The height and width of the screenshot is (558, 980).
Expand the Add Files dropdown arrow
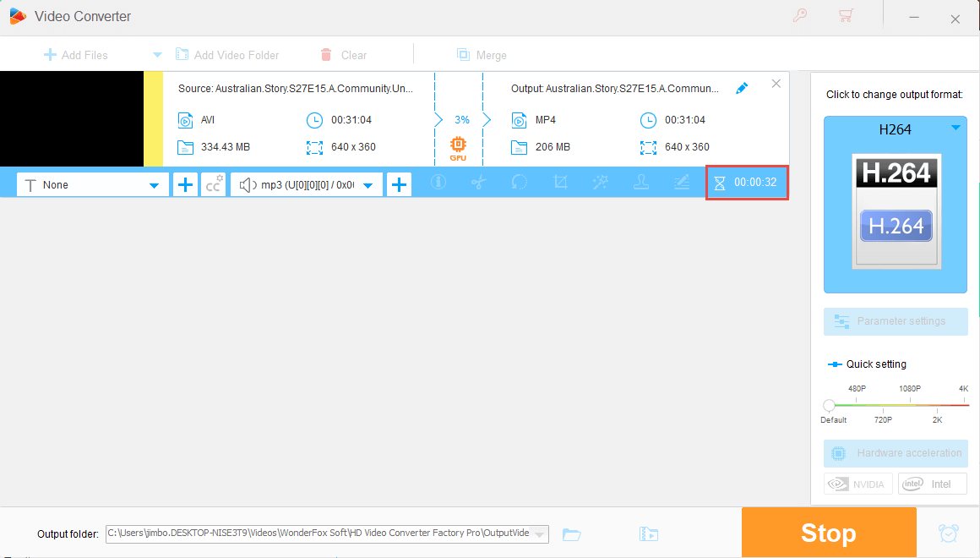(157, 55)
